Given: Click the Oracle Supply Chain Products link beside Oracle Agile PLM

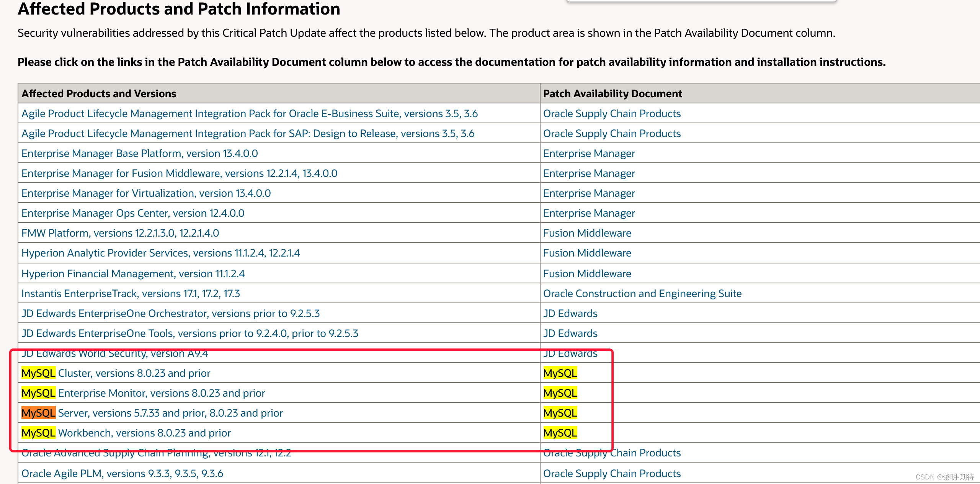Looking at the screenshot, I should click(611, 473).
